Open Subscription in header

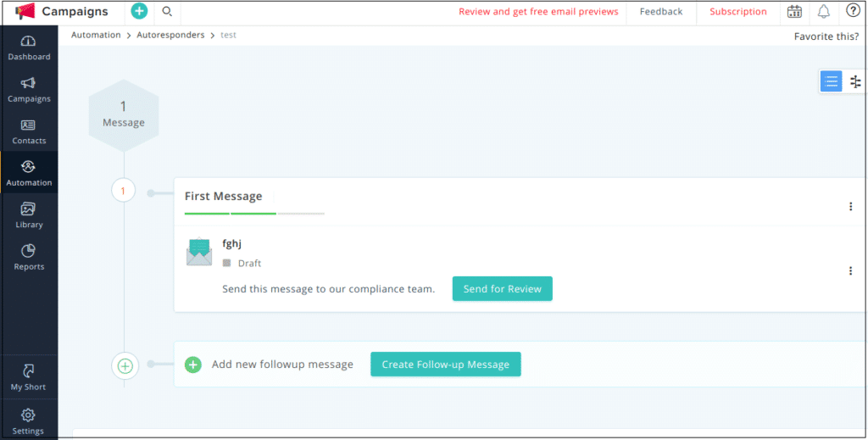[x=738, y=12]
